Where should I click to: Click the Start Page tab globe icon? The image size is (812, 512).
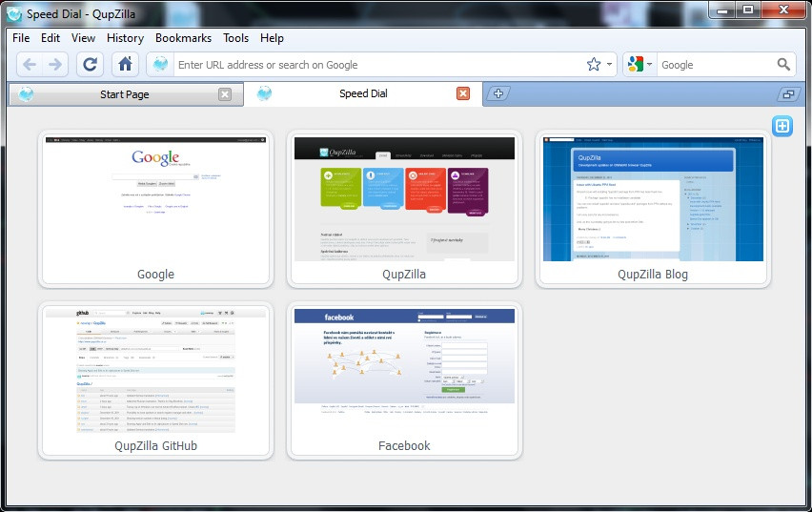click(26, 94)
